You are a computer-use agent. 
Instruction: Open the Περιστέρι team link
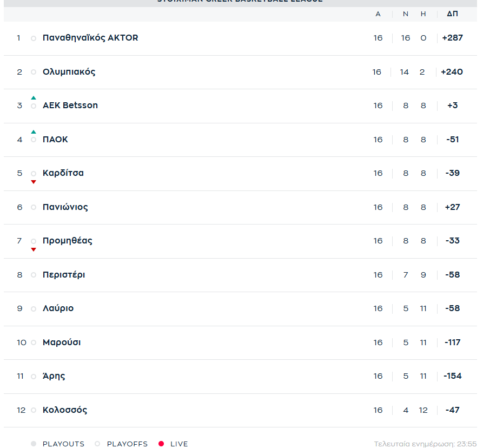tap(64, 275)
